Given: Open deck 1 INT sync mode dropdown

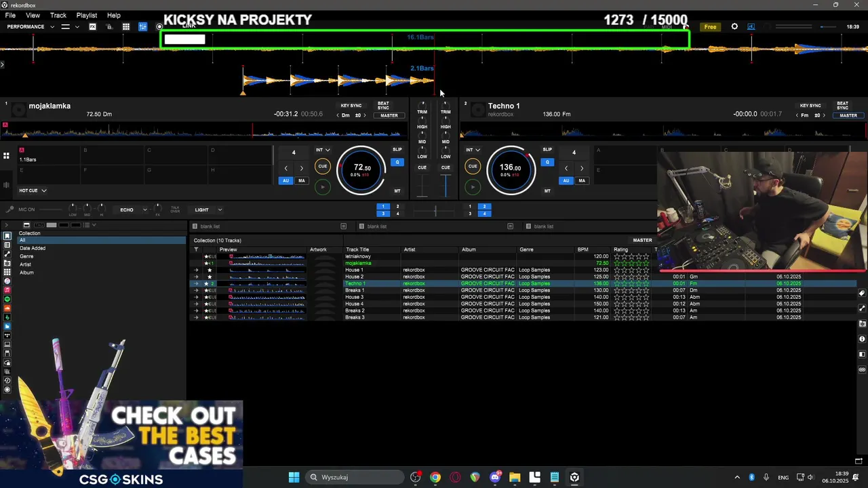Looking at the screenshot, I should tap(323, 150).
